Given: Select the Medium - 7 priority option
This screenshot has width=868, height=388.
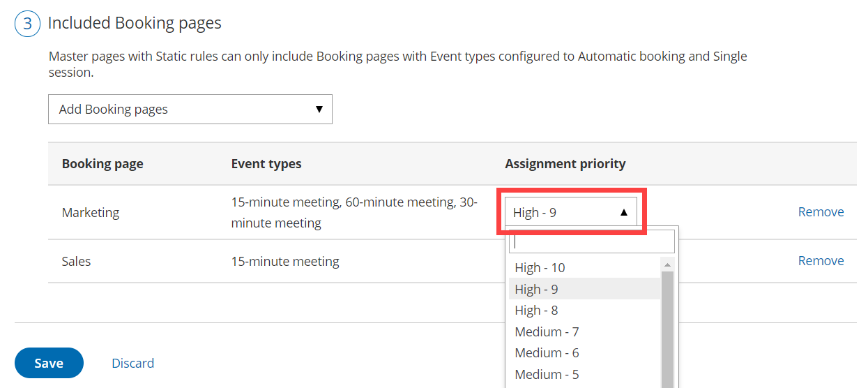Looking at the screenshot, I should coord(547,332).
